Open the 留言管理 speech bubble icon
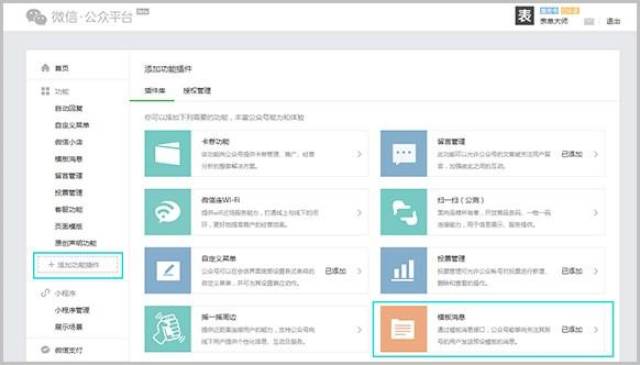The image size is (640, 365). pyautogui.click(x=404, y=154)
